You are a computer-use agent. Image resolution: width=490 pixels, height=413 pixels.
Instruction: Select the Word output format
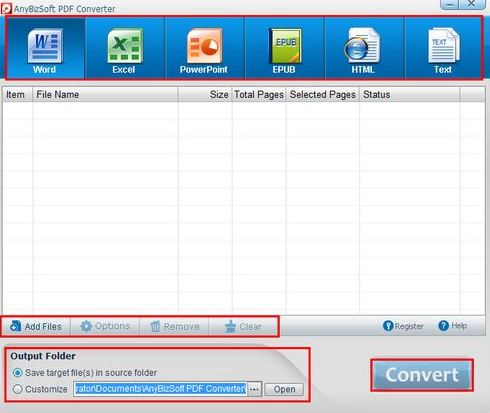tap(45, 48)
